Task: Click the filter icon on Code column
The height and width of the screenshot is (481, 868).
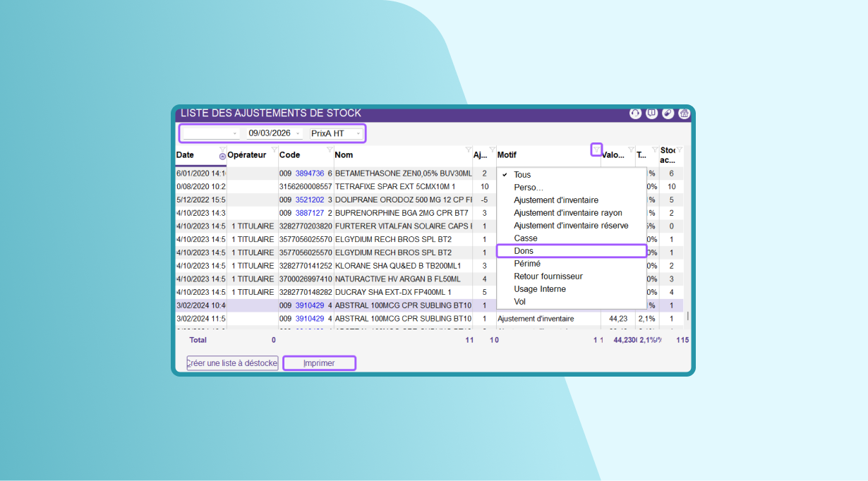Action: (x=330, y=150)
